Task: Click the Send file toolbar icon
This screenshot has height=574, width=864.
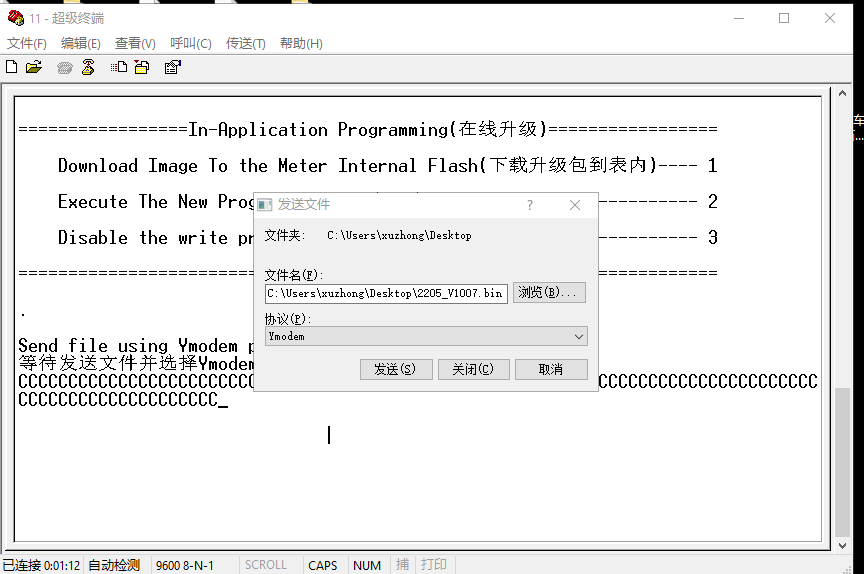Action: point(118,67)
